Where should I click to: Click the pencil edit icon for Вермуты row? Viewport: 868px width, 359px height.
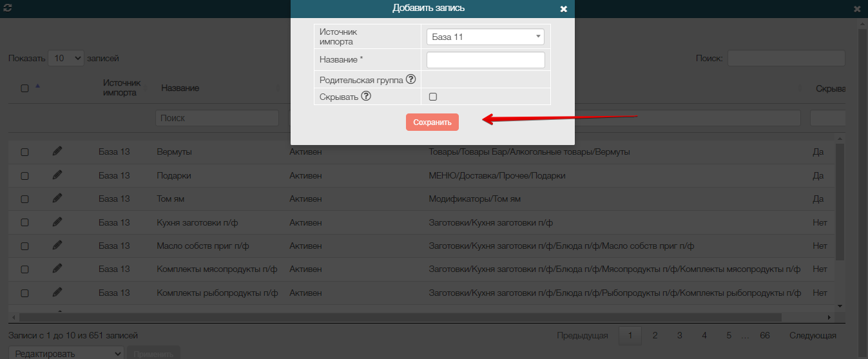(57, 151)
